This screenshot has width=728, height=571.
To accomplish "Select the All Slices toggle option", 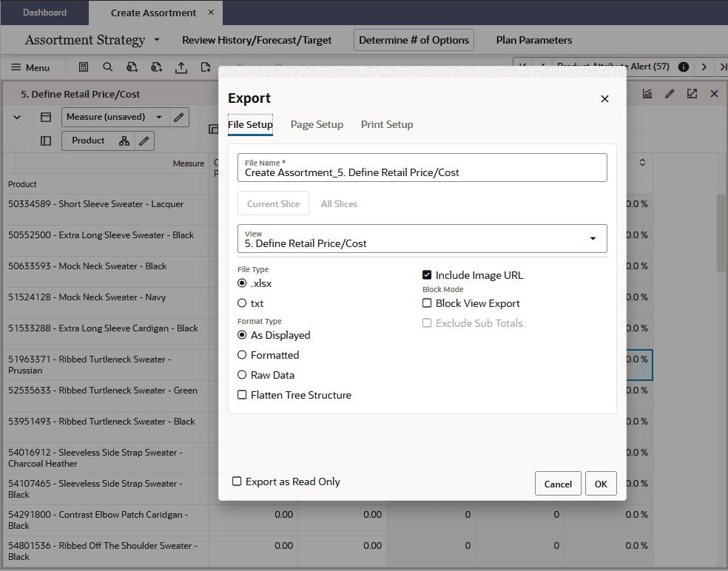I will [x=339, y=203].
